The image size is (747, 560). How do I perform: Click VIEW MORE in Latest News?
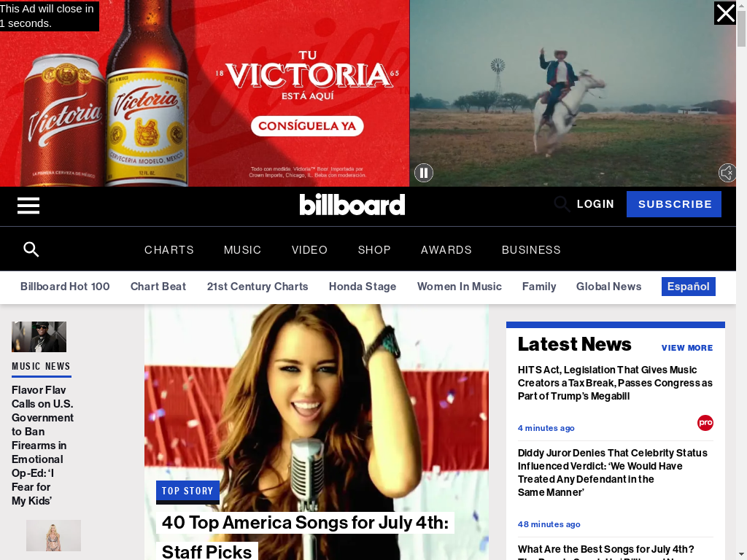[687, 348]
